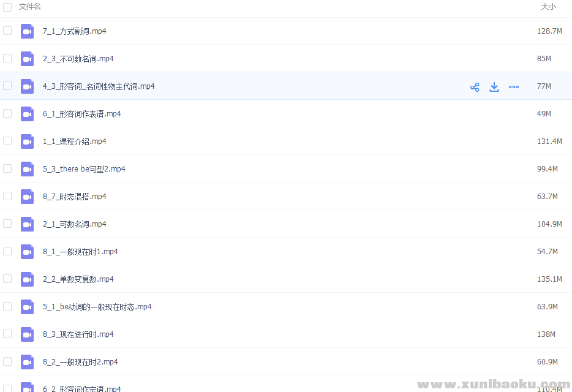Click video icon of 7_1_方式副词.mp4

click(27, 31)
